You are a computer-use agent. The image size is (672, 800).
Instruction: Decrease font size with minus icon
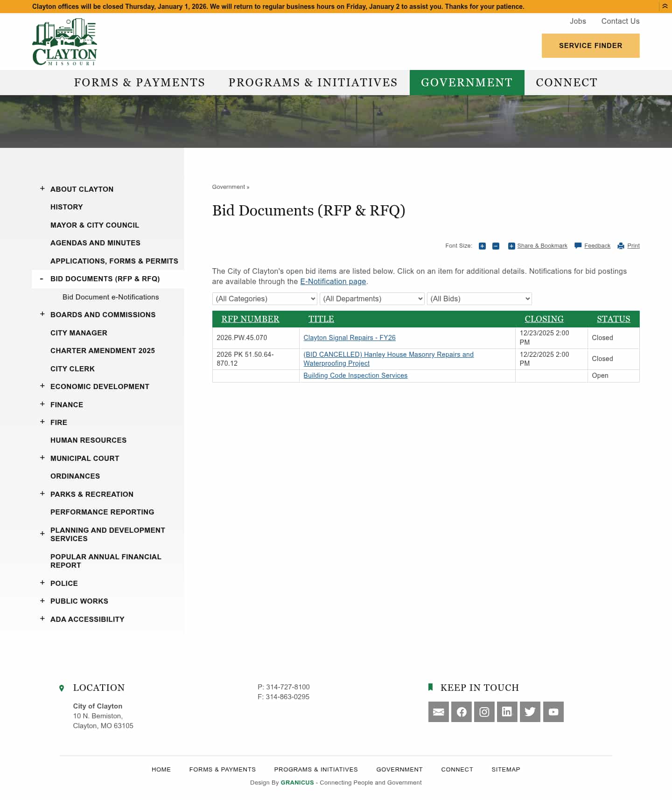tap(496, 246)
